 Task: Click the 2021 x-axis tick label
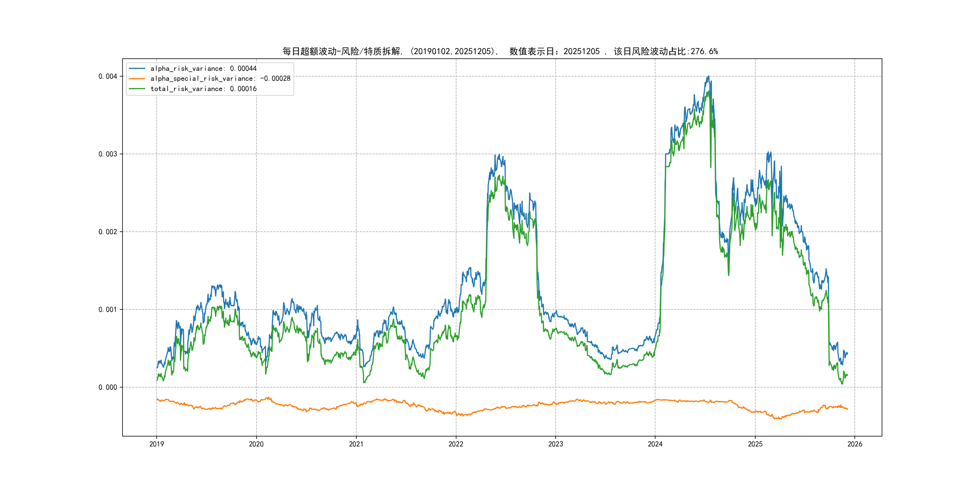[x=356, y=444]
